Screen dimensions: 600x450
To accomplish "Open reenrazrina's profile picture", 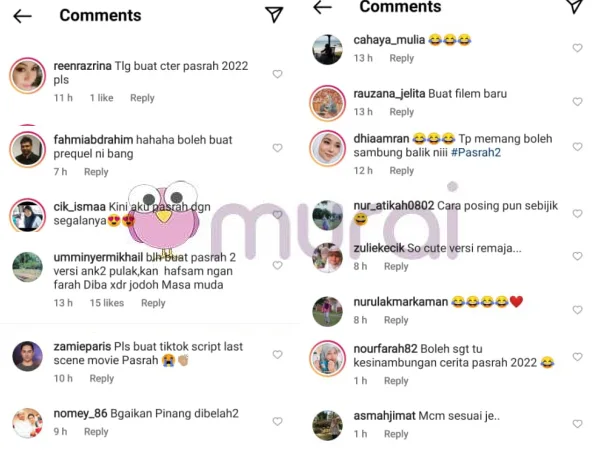I will (28, 76).
